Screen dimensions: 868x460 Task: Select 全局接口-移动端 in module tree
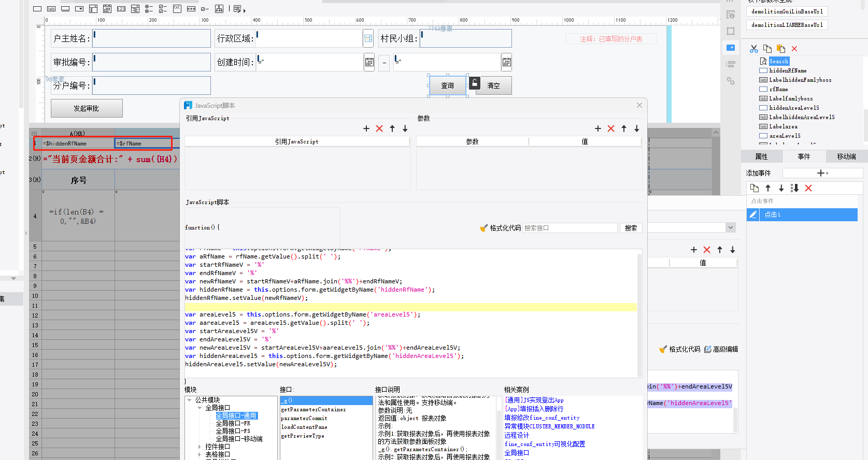239,439
